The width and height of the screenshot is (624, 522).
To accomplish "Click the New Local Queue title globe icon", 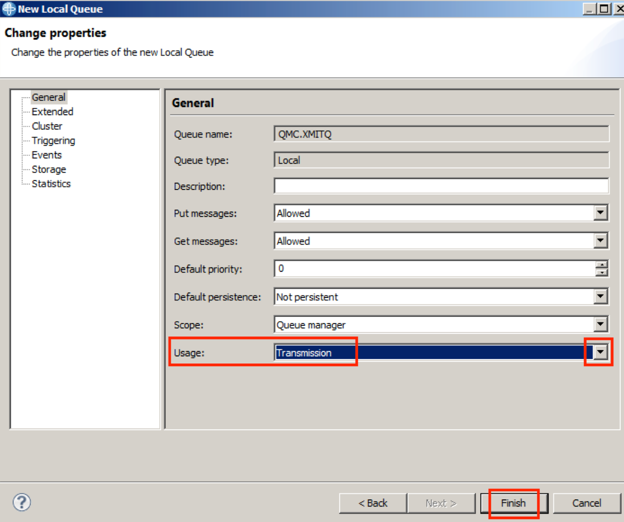I will click(x=9, y=9).
